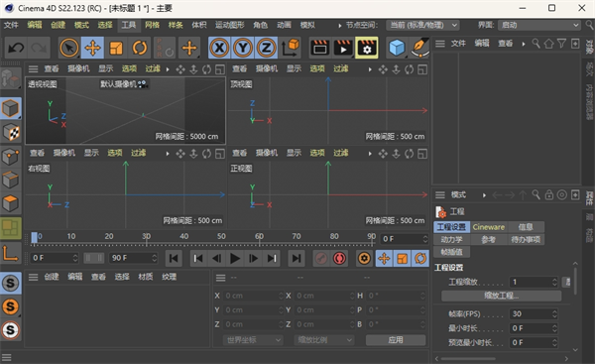Click the 帧率(FPS) value field

[534, 314]
